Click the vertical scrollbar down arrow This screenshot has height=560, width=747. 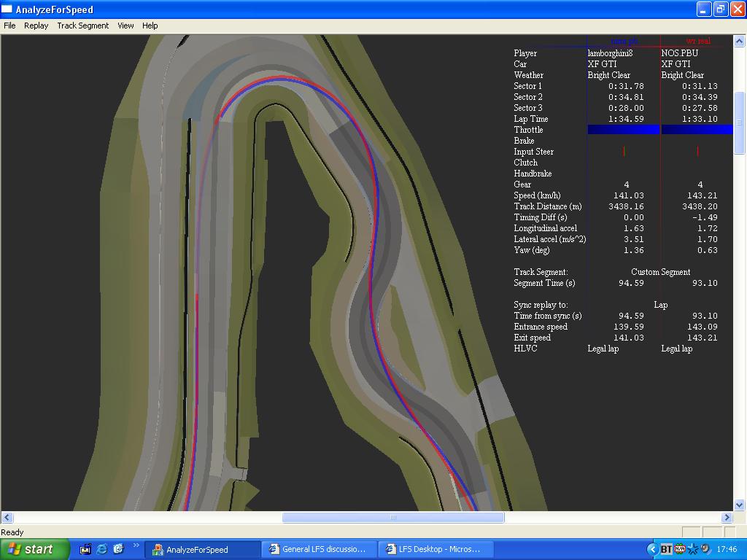pos(740,505)
